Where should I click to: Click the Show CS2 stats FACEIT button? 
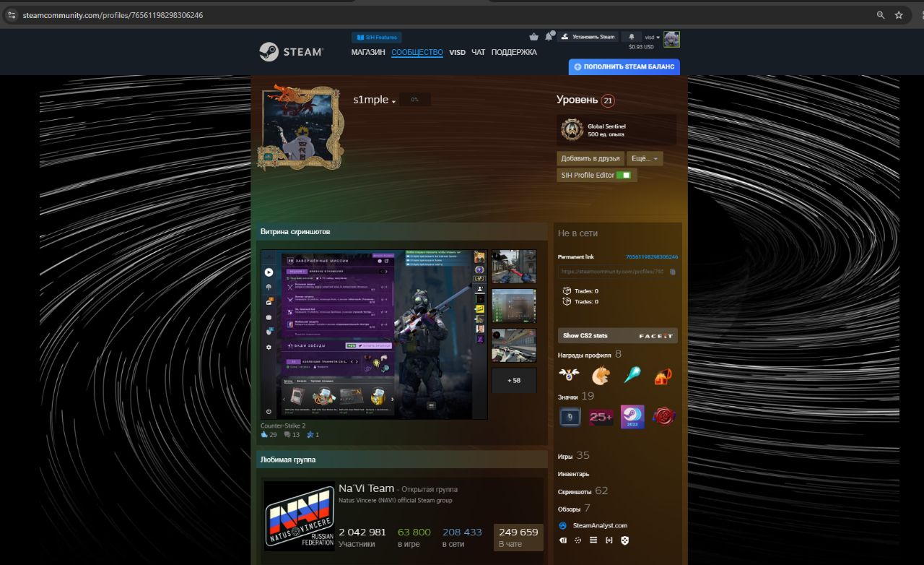pyautogui.click(x=618, y=335)
